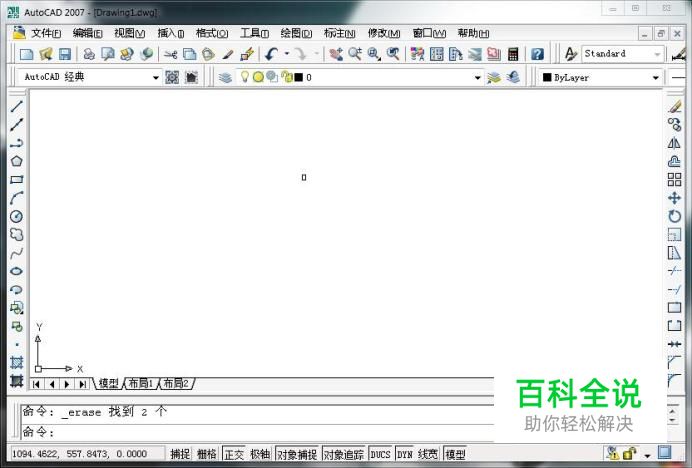
Task: Expand the layer list dropdown
Action: coord(478,78)
